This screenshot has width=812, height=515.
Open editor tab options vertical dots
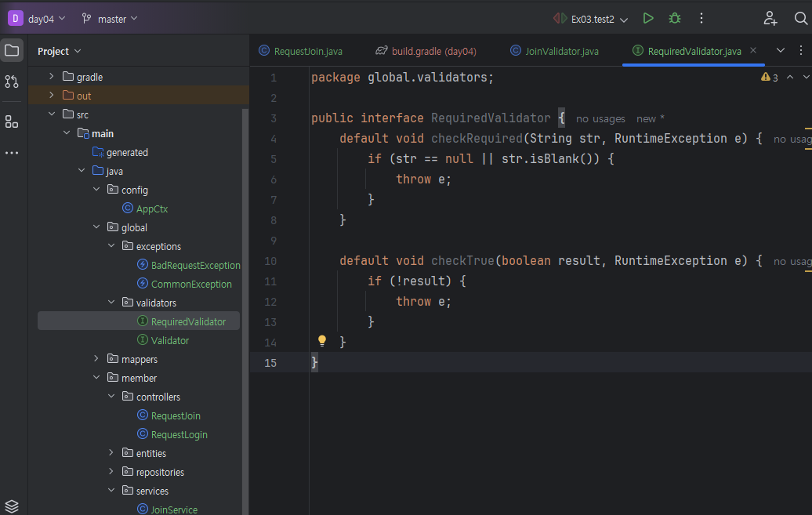[x=800, y=51]
